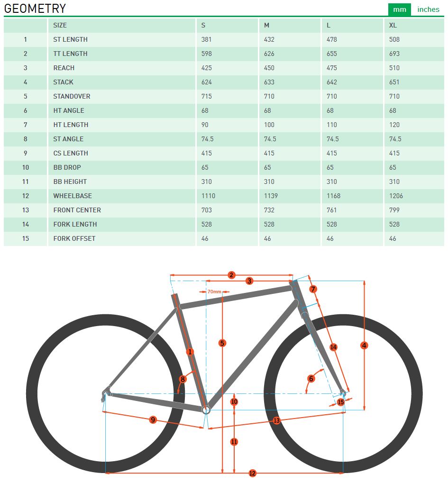Select the mm unit toggle
Viewport: 448px width, 483px height.
tap(399, 9)
